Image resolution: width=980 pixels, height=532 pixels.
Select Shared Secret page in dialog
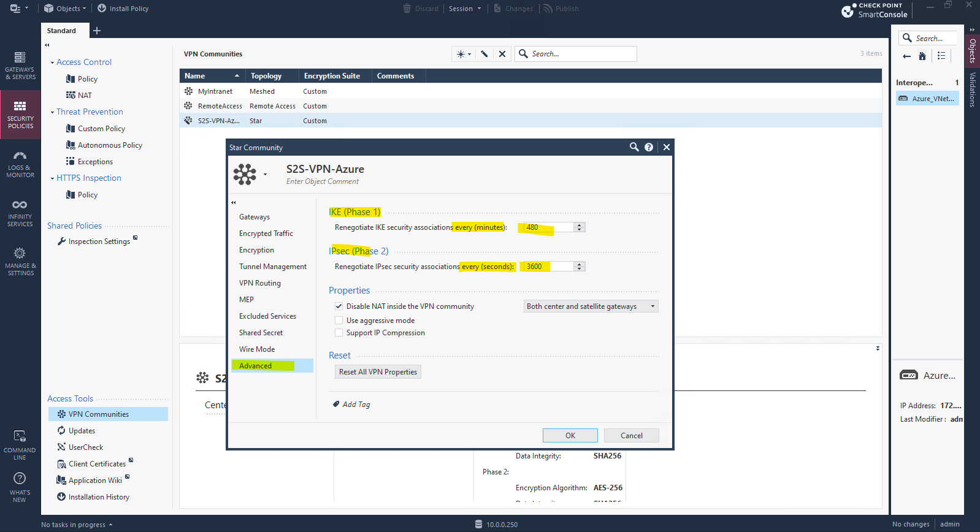(261, 333)
